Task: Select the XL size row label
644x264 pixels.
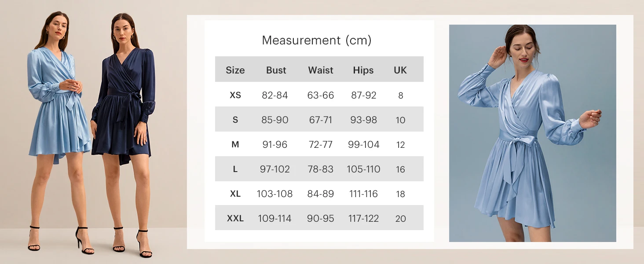Action: click(235, 194)
